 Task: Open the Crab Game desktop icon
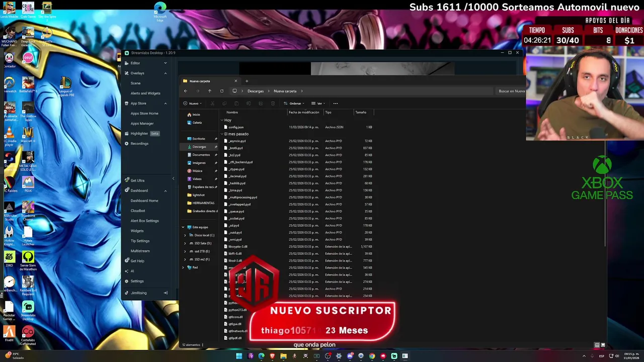pos(28,10)
